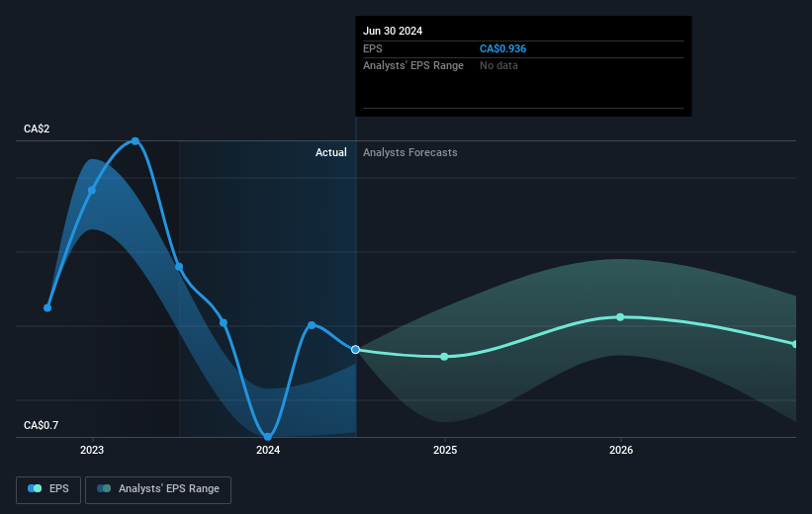
Task: Toggle the EPS legend button
Action: (x=48, y=489)
